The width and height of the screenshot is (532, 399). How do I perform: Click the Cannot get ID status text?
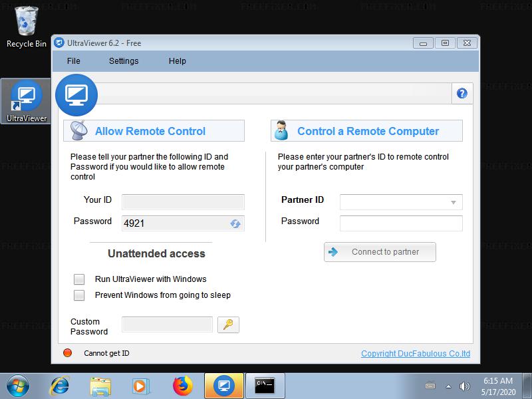coord(106,353)
